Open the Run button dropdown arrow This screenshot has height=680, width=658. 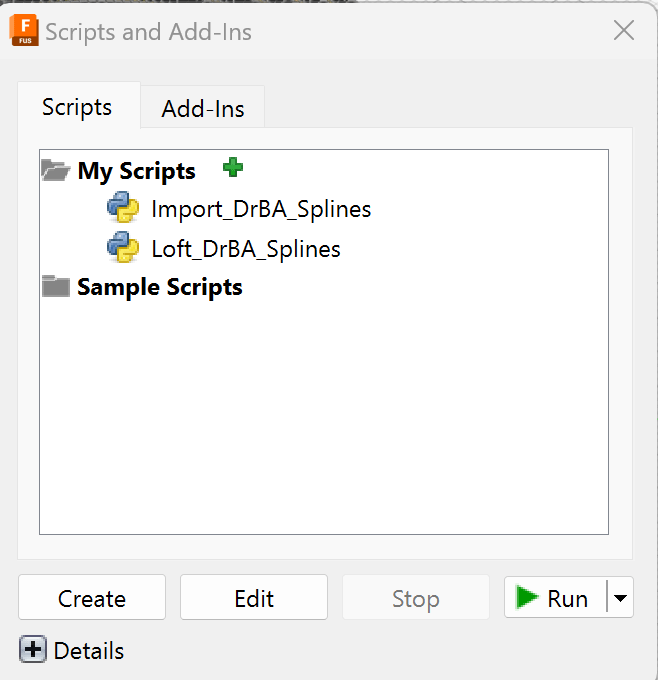click(x=620, y=598)
